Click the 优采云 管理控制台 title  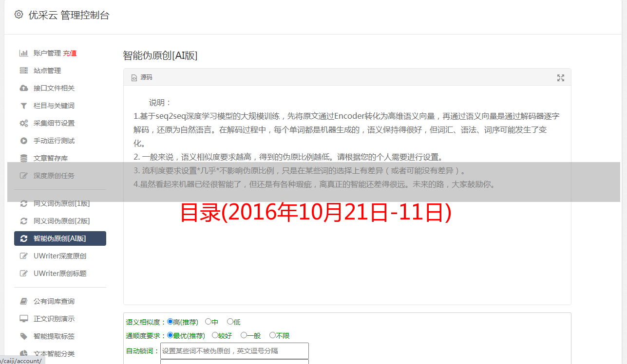tap(69, 15)
